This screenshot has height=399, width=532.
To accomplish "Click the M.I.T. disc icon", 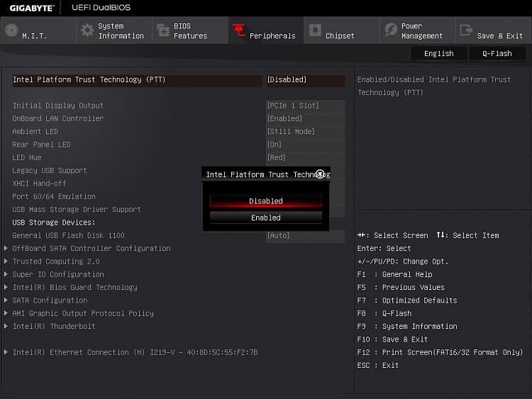I will pyautogui.click(x=11, y=30).
